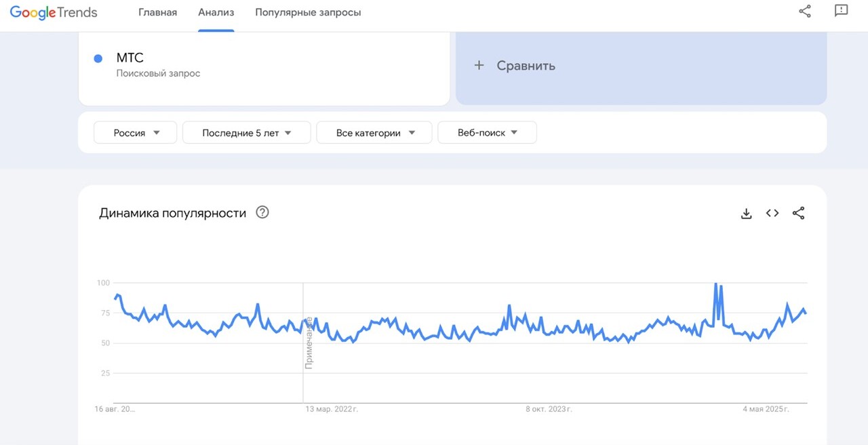Screen dimensions: 868x445
Task: Open the Россия region dropdown
Action: [135, 132]
